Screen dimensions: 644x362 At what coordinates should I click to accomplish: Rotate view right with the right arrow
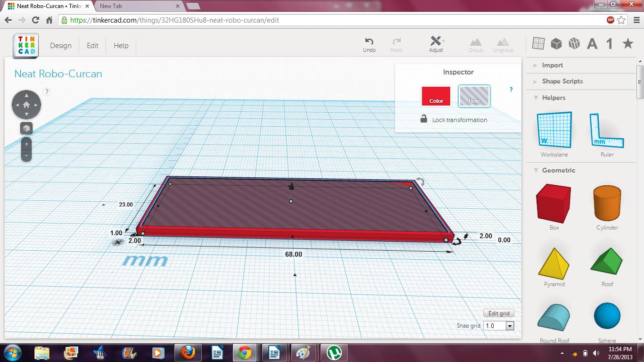point(36,105)
